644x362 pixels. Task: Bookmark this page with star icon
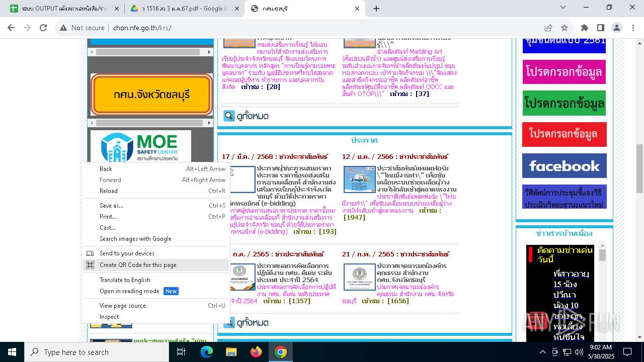565,28
